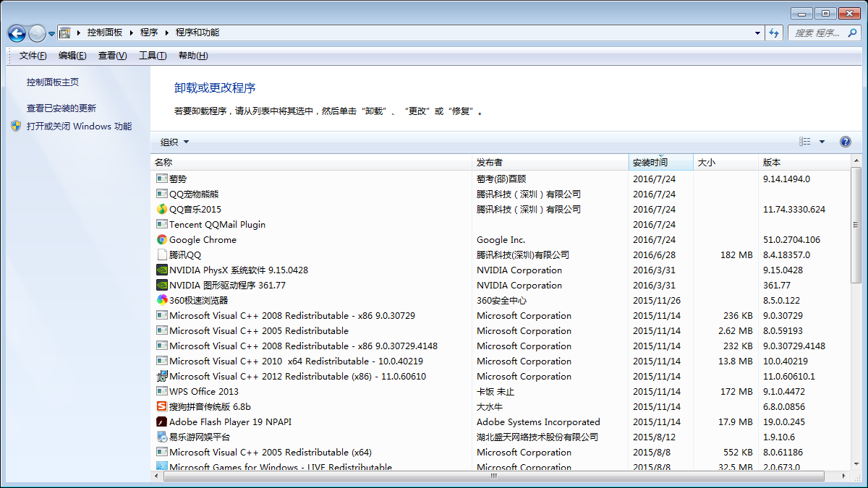Image resolution: width=868 pixels, height=488 pixels.
Task: Open 打开或关闭 Windows 功能 link
Action: [80, 127]
